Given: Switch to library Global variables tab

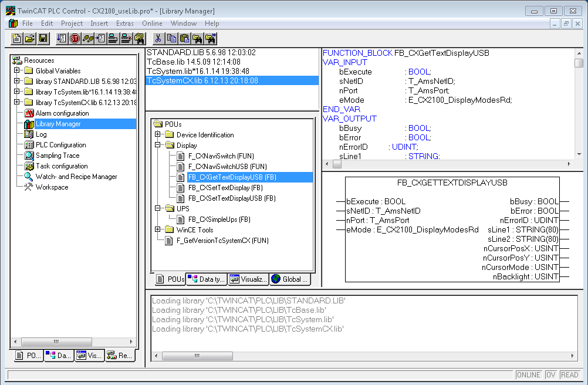Looking at the screenshot, I should click(x=290, y=279).
